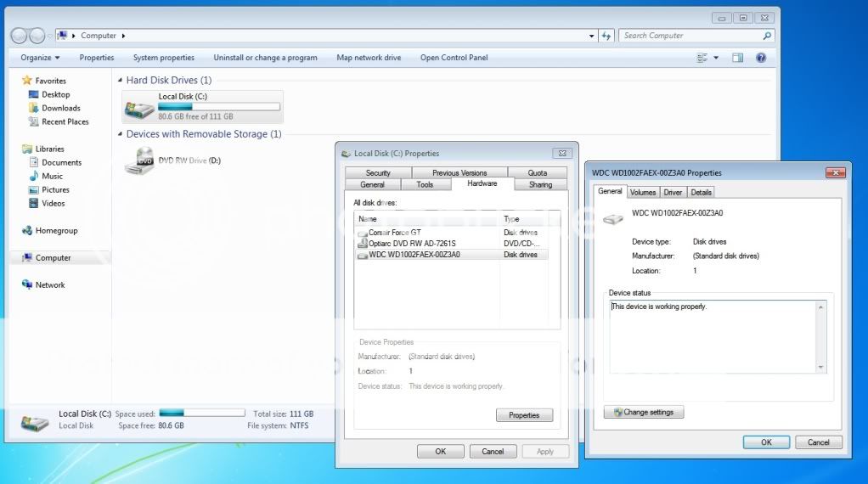Toggle the preview pane icon
This screenshot has width=868, height=484.
click(737, 58)
